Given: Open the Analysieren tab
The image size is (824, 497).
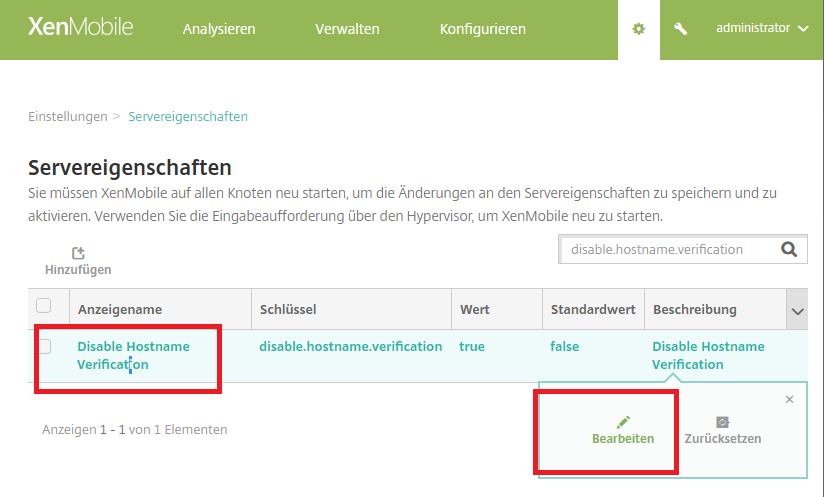Looking at the screenshot, I should (219, 29).
